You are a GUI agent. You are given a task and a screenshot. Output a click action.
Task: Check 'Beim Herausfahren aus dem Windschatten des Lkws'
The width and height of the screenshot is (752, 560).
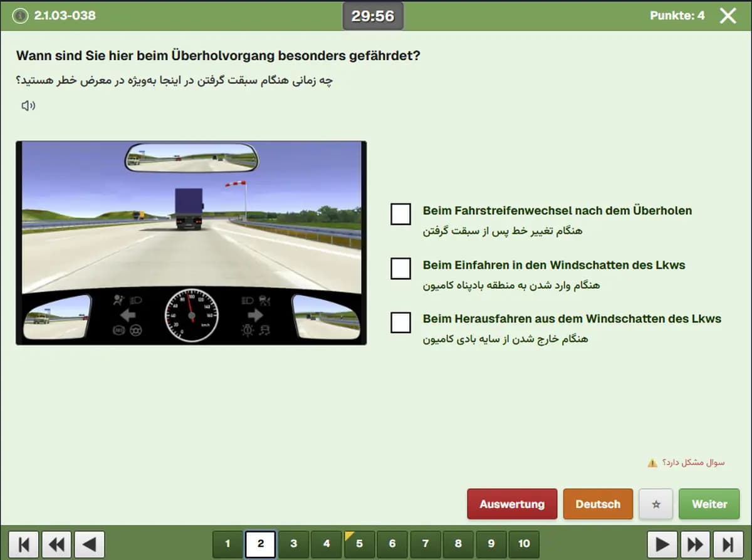tap(400, 323)
